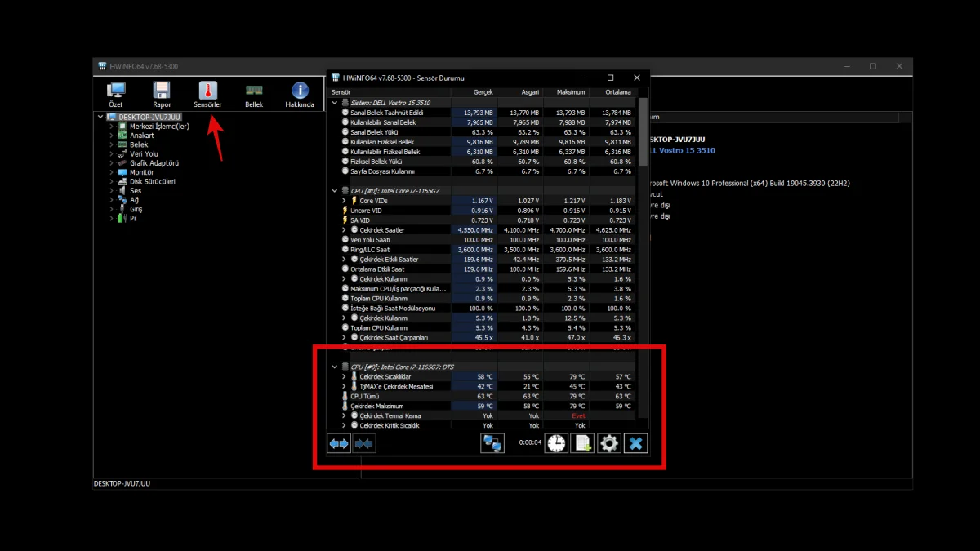Click the sensor list vertical scrollbar
The height and width of the screenshot is (551, 980).
643,245
